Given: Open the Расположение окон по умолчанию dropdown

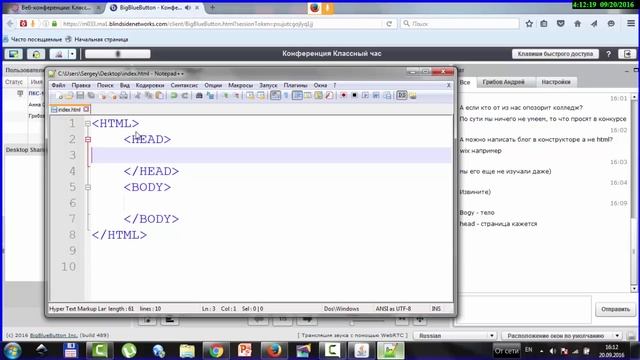Looking at the screenshot, I should 562,336.
